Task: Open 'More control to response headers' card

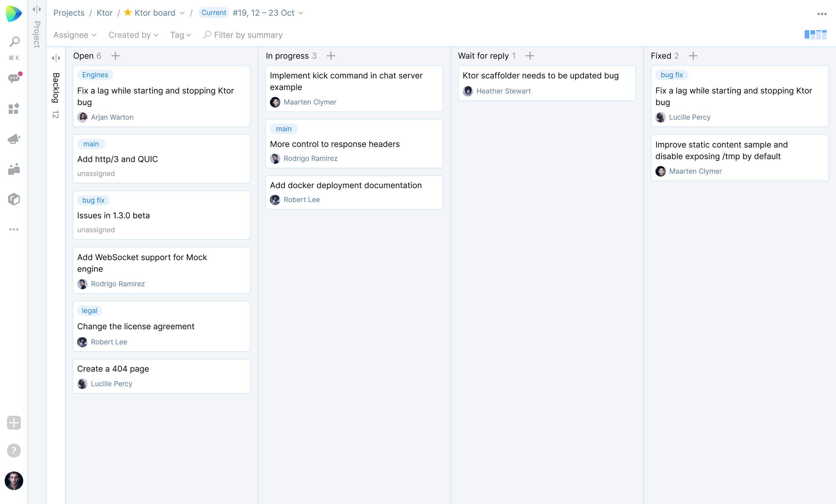Action: click(x=354, y=143)
